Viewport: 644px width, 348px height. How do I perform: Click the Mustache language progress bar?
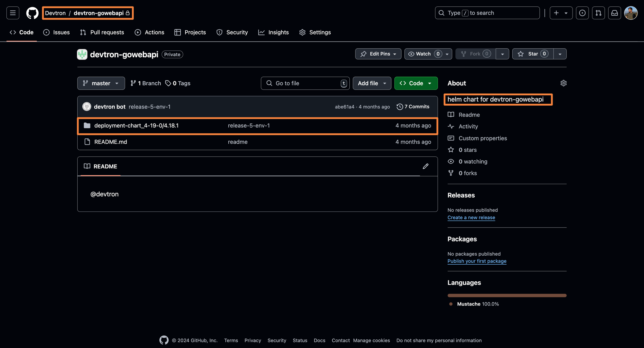tap(507, 295)
